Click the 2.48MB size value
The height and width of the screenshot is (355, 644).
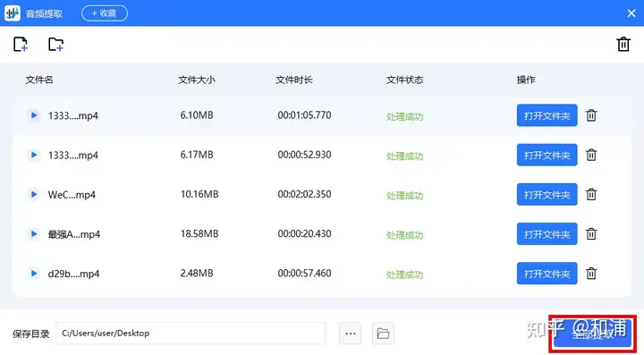point(197,273)
